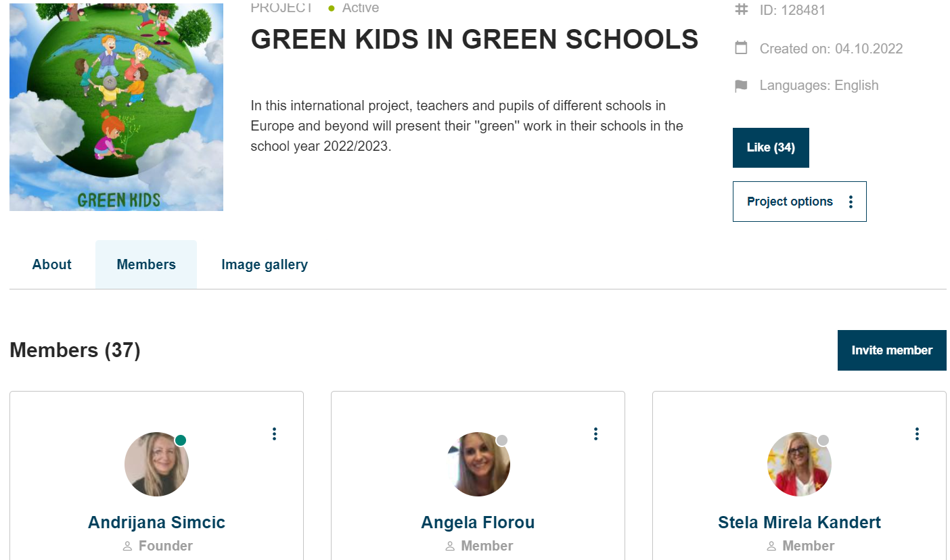Image resolution: width=950 pixels, height=560 pixels.
Task: Select the Members tab
Action: click(146, 264)
